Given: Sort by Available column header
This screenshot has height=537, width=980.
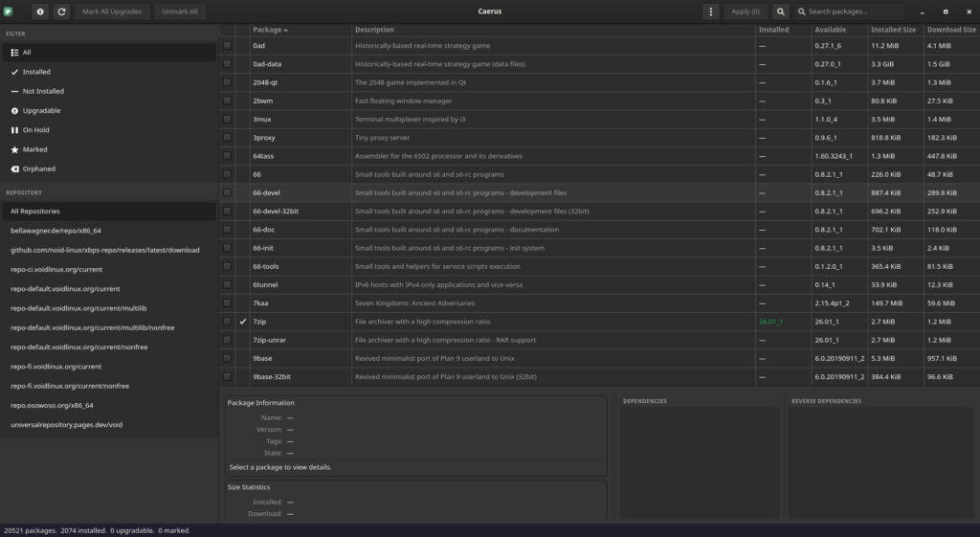Looking at the screenshot, I should click(x=839, y=30).
